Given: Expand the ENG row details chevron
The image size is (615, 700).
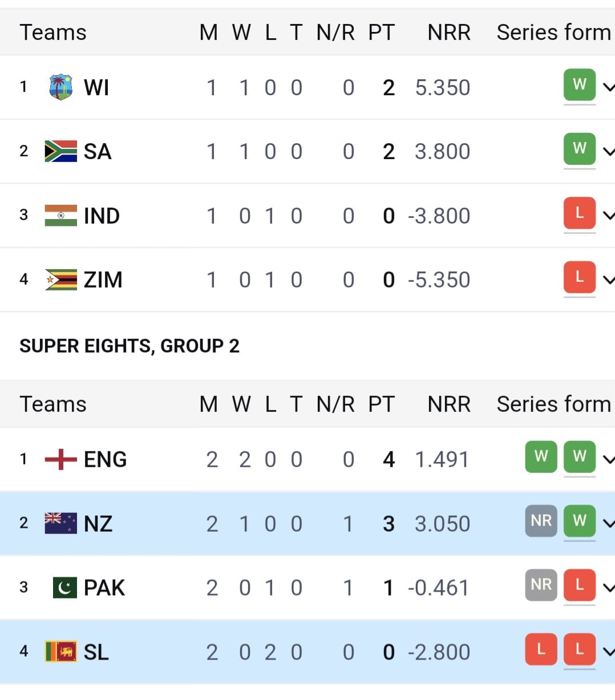Looking at the screenshot, I should coord(608,459).
